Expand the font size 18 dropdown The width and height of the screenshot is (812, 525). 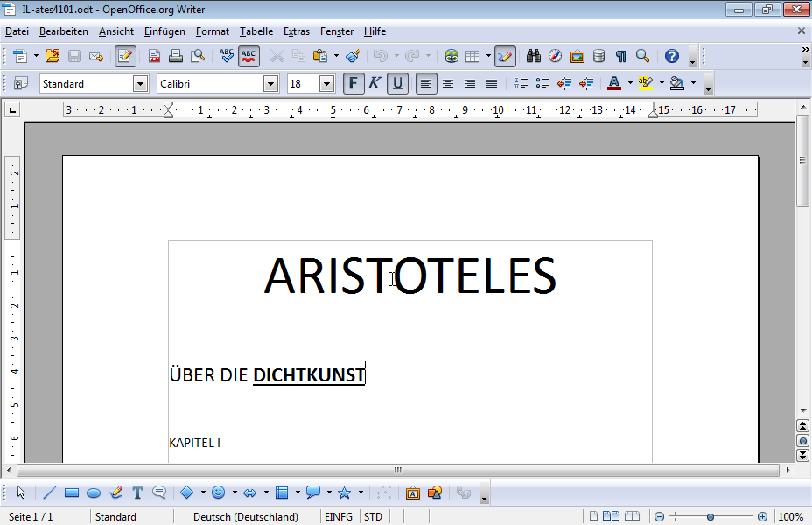click(326, 83)
